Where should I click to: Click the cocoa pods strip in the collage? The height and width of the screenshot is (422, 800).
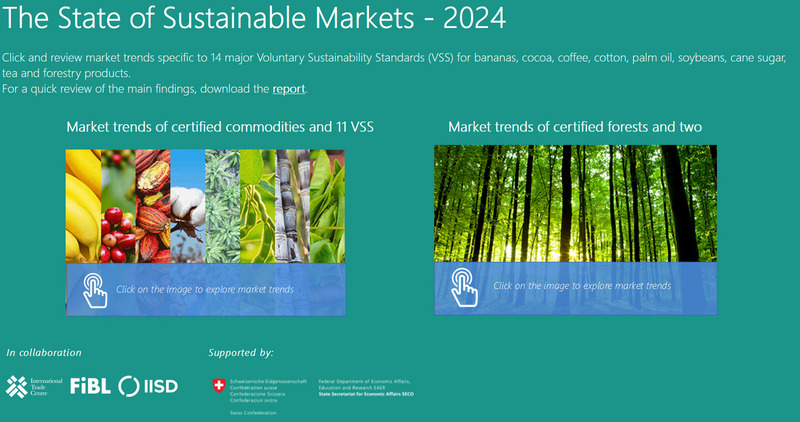(153, 206)
